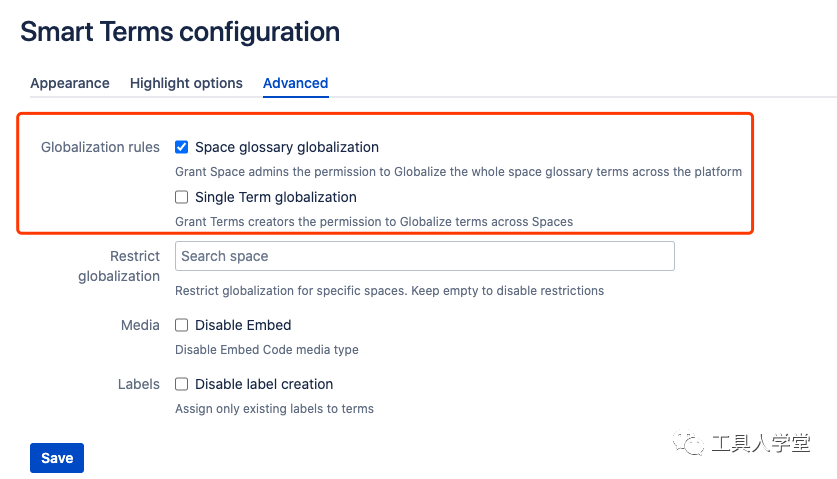
Task: Click the WeChat logo watermark icon
Action: click(x=687, y=443)
